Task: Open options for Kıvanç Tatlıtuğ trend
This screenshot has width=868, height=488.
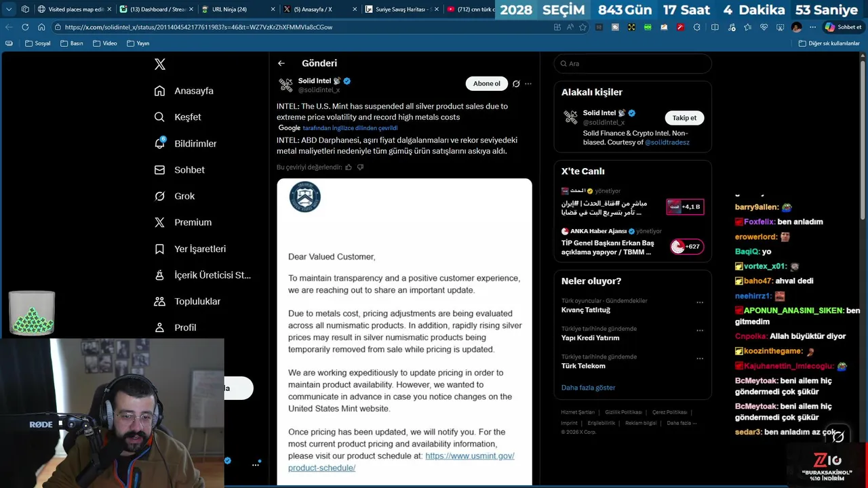Action: tap(700, 303)
